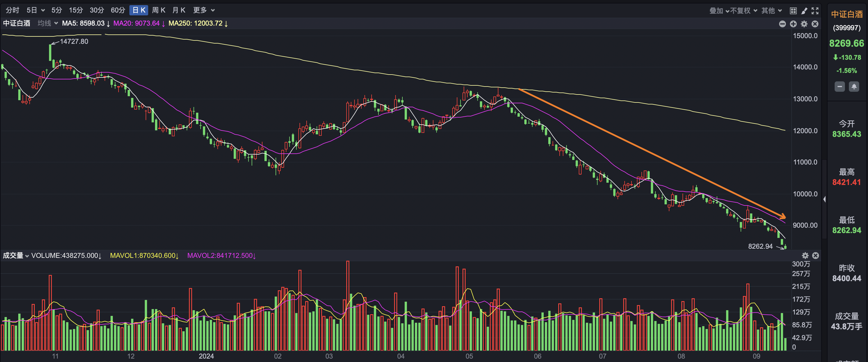Screen dimensions: 868x362
Task: Click the 2024 label on date axis
Action: coord(206,356)
